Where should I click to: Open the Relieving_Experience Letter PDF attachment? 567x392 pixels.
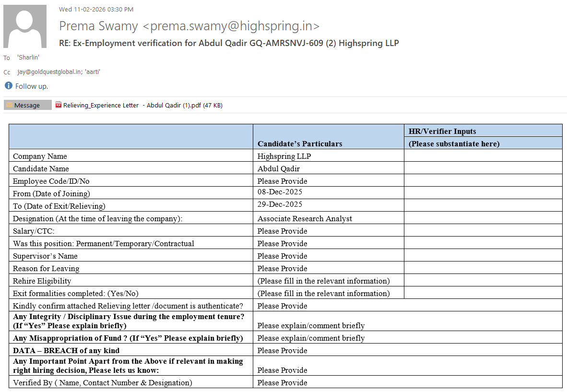pos(142,105)
